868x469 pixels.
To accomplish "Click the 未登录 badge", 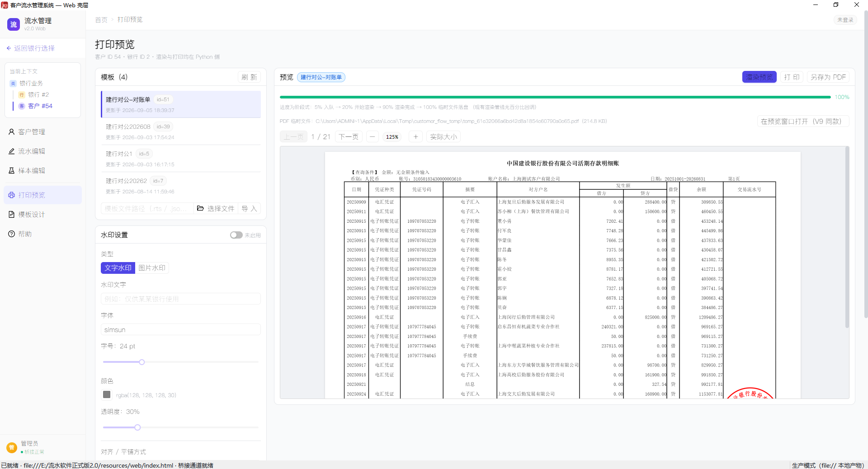I will click(845, 20).
